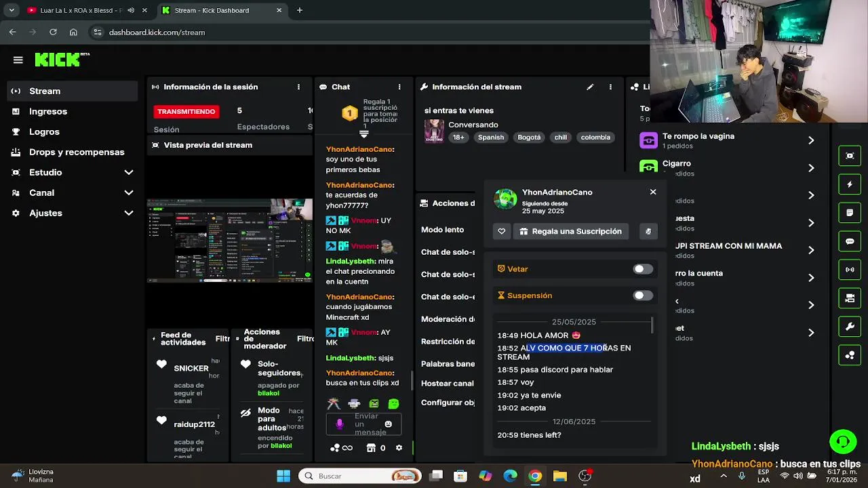This screenshot has height=488, width=868.
Task: Expand the Ajustes sidebar section
Action: [128, 213]
